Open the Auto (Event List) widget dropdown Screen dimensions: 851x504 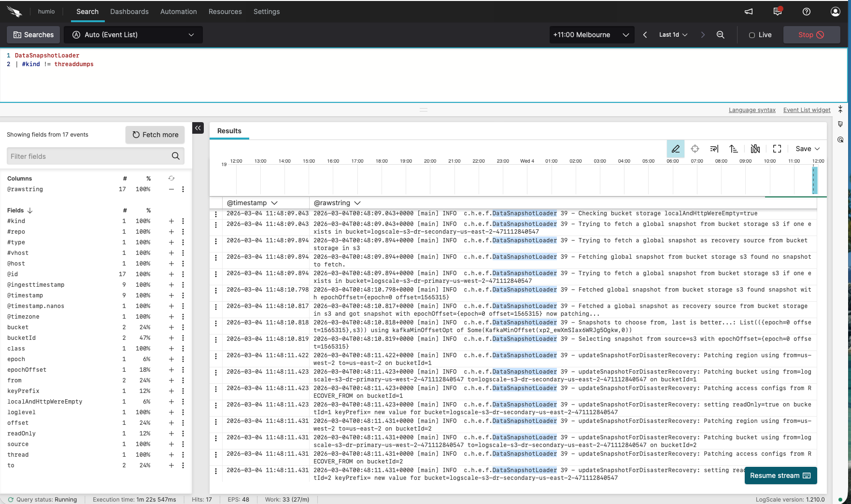pos(133,35)
